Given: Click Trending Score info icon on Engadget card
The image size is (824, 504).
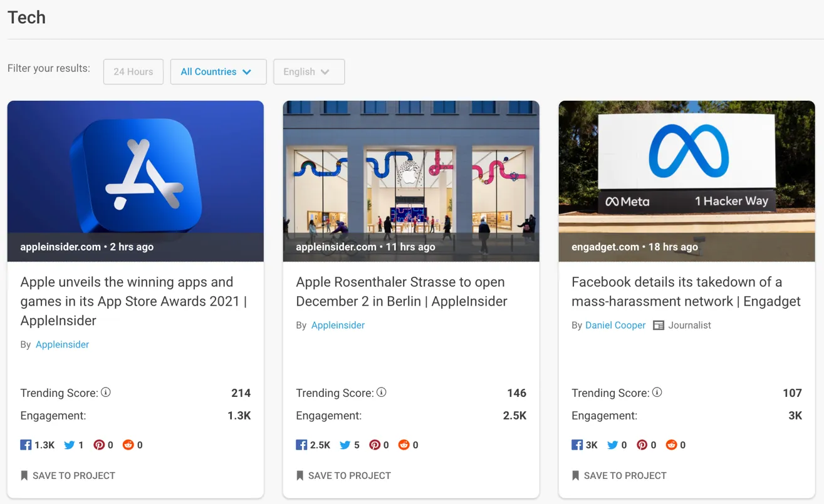Looking at the screenshot, I should [657, 393].
